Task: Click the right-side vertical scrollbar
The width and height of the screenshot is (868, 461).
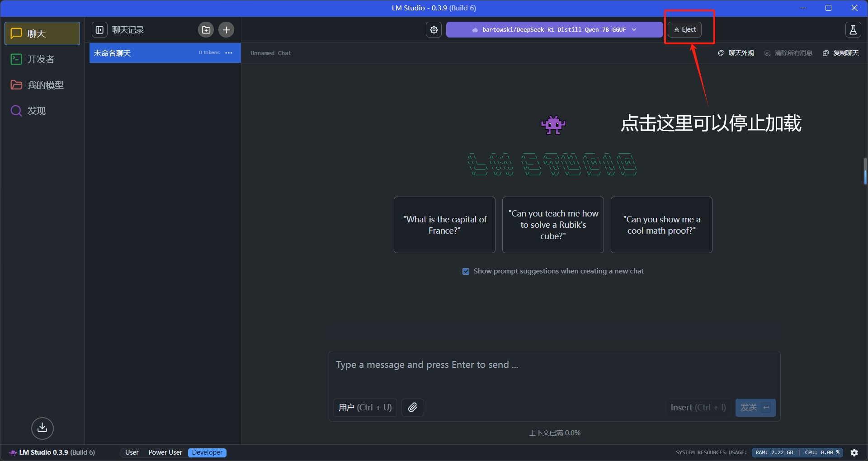Action: [865, 171]
